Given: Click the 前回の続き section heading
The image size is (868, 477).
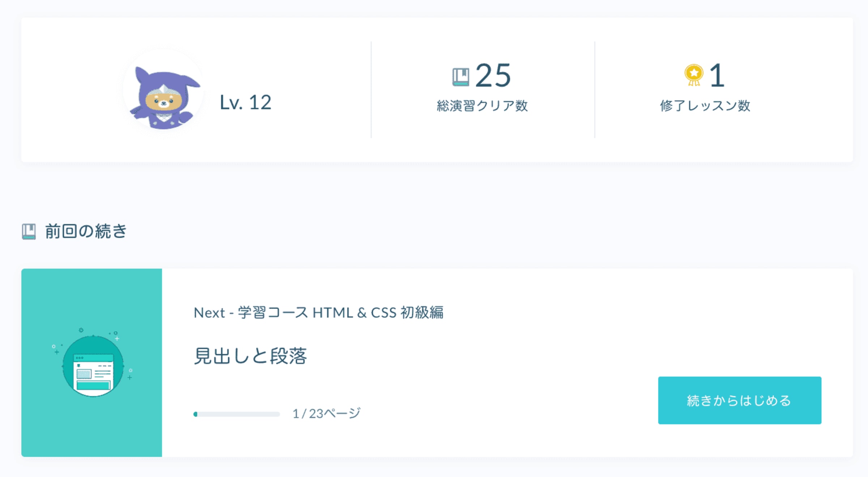Looking at the screenshot, I should pos(86,231).
